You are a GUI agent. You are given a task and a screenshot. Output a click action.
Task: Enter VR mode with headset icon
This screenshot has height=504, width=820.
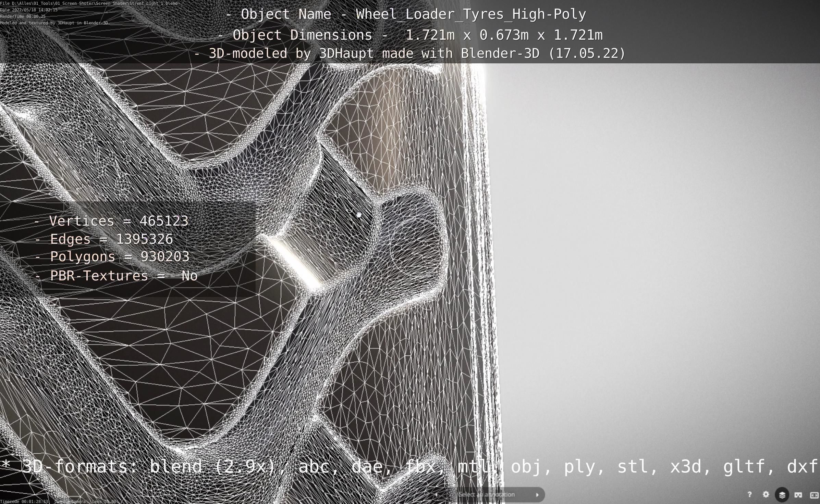tap(798, 495)
